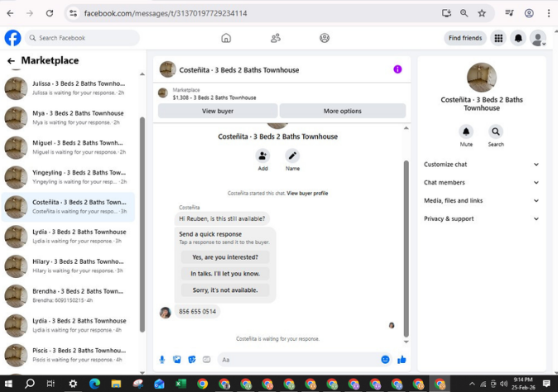Open the browser media control icon
The image size is (558, 392).
[x=509, y=13]
